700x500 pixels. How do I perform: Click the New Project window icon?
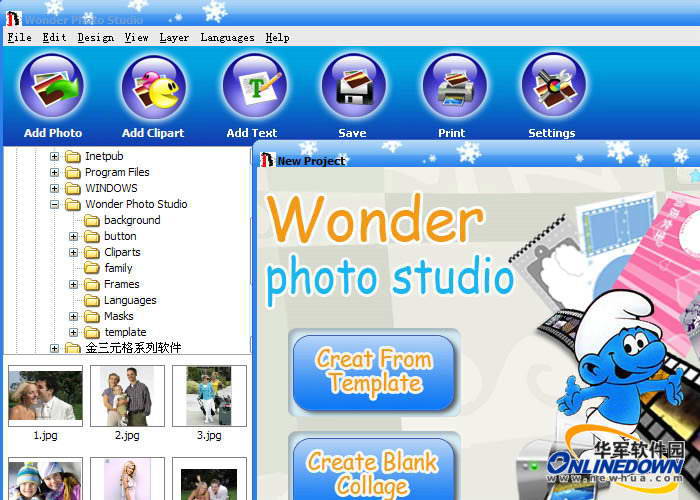pos(267,160)
